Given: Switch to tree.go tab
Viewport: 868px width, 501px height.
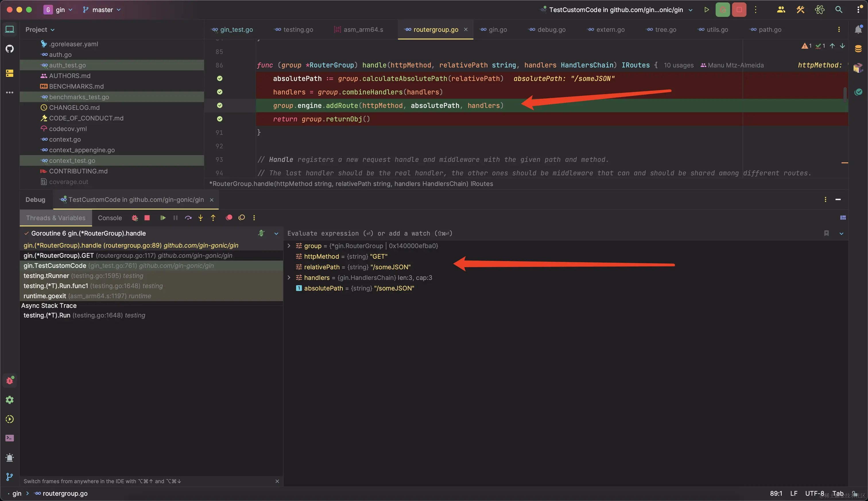Looking at the screenshot, I should [661, 30].
